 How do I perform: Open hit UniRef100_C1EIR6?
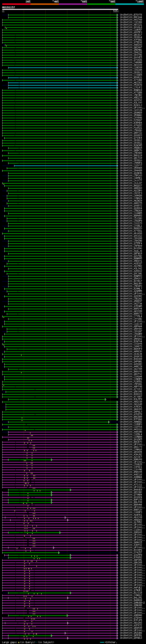[131, 22]
